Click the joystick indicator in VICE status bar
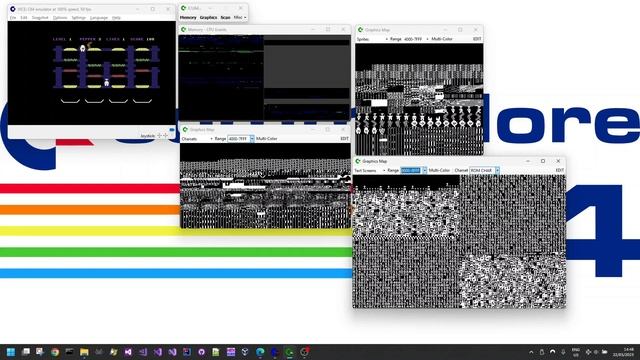Image resolution: width=640 pixels, height=360 pixels. (154, 136)
